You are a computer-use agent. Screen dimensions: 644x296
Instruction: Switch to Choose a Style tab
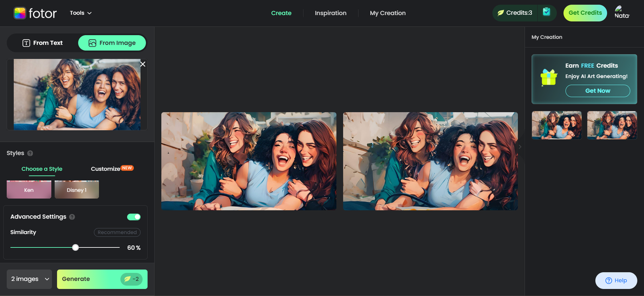[x=42, y=169]
